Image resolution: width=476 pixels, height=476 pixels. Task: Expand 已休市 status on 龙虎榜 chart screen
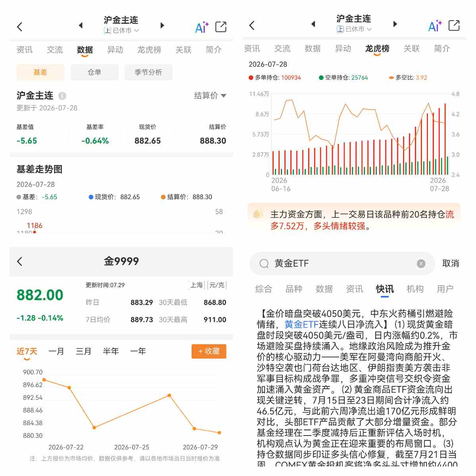[x=354, y=29]
